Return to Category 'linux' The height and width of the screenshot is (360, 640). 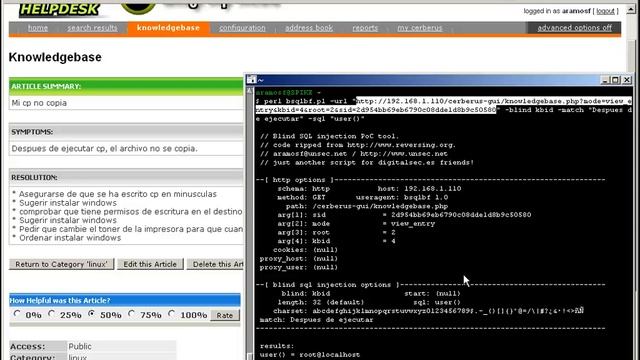coord(61,264)
